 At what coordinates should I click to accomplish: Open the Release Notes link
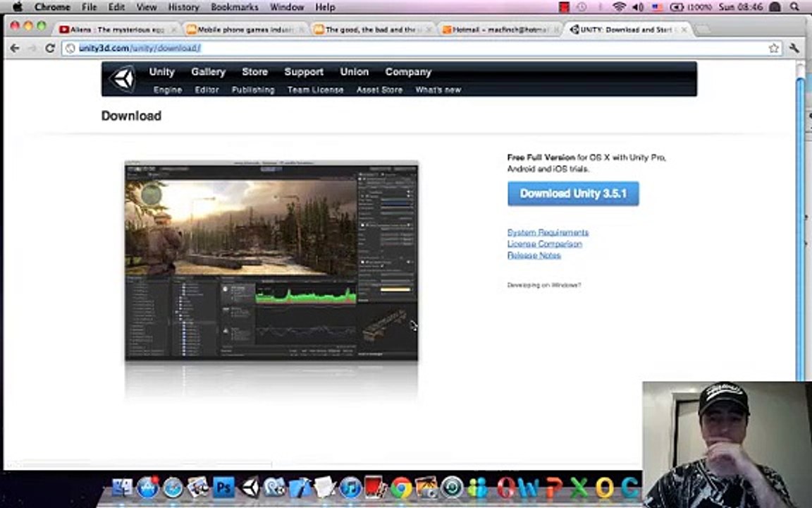[x=534, y=255]
